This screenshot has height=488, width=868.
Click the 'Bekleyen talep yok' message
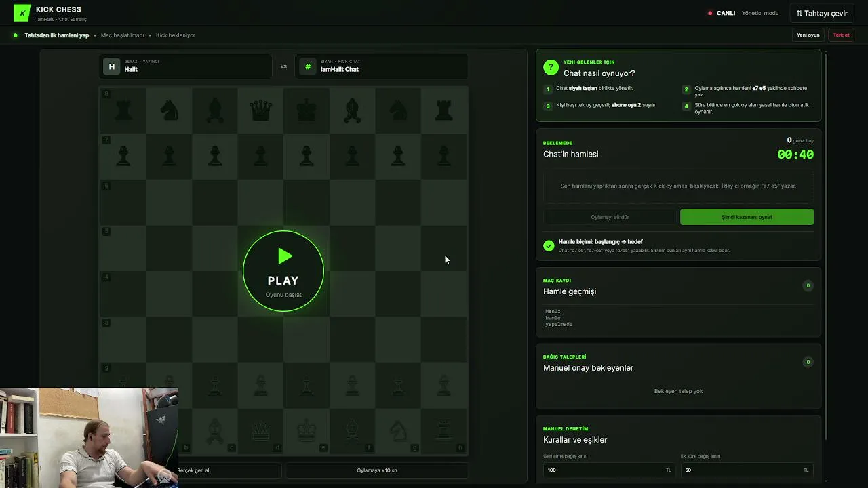pyautogui.click(x=678, y=391)
